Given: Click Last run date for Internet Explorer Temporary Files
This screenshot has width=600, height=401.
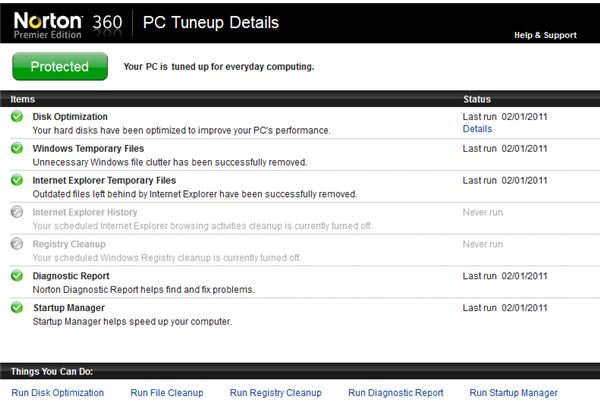Looking at the screenshot, I should click(505, 180).
